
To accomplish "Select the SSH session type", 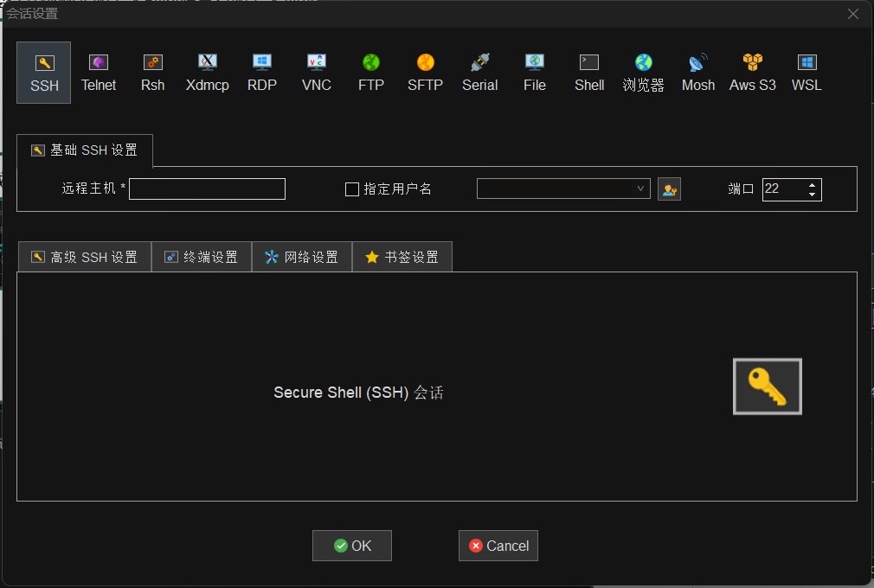I will [x=44, y=73].
